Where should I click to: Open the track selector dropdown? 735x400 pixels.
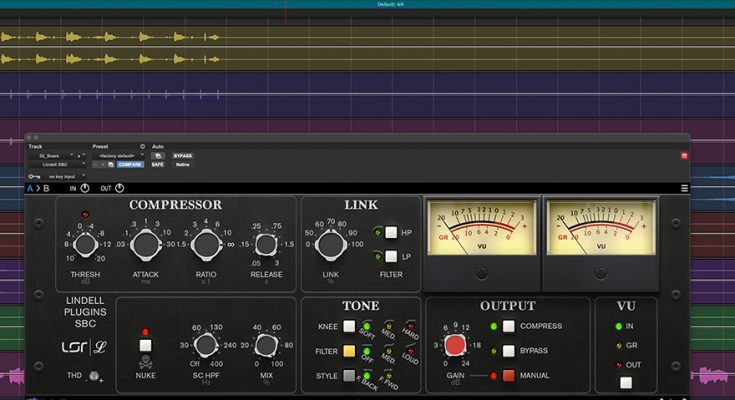[x=49, y=156]
